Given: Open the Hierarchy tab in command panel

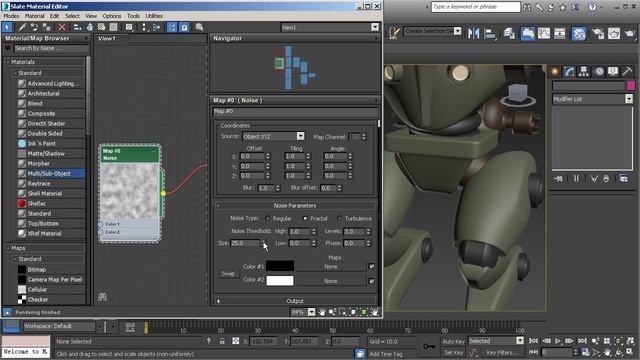Looking at the screenshot, I should click(584, 72).
